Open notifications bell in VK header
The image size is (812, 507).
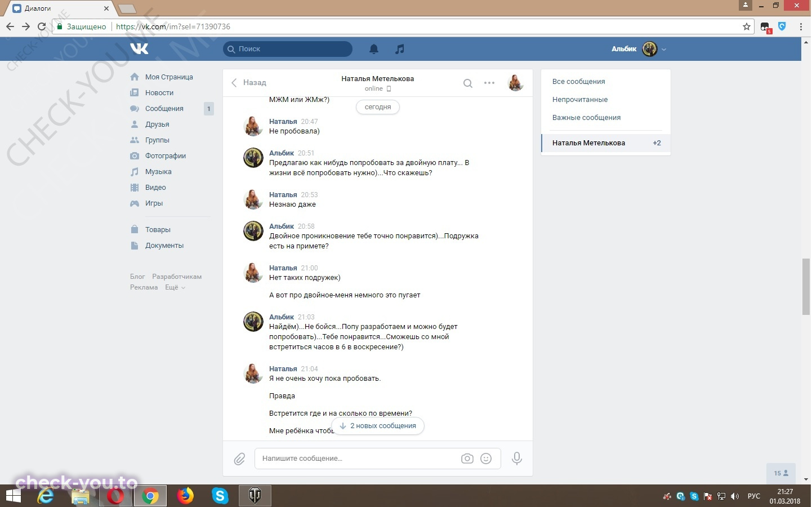[x=374, y=49]
